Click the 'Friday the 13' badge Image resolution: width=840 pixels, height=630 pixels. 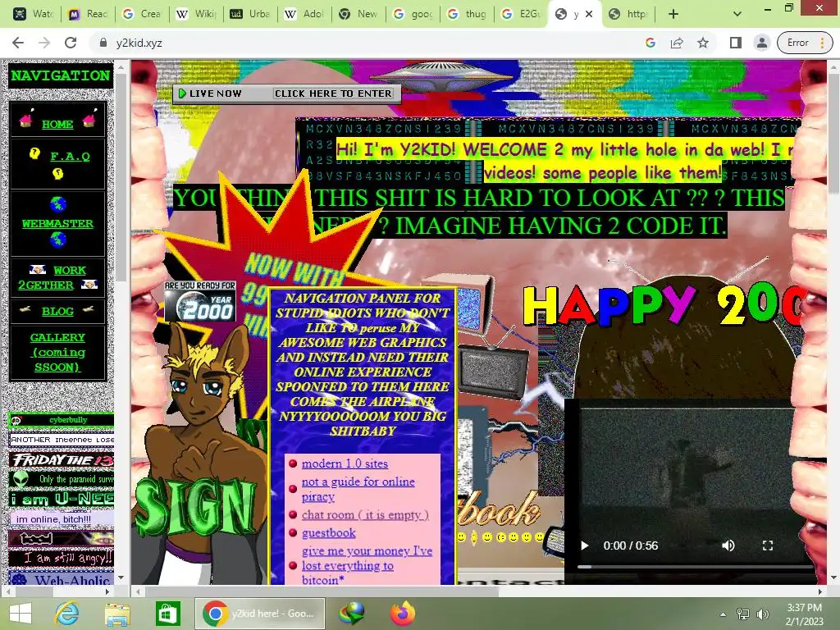coord(62,459)
